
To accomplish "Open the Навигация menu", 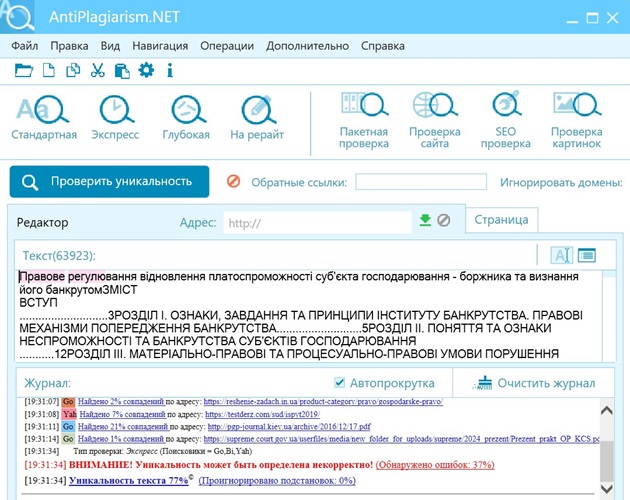I will [x=160, y=46].
